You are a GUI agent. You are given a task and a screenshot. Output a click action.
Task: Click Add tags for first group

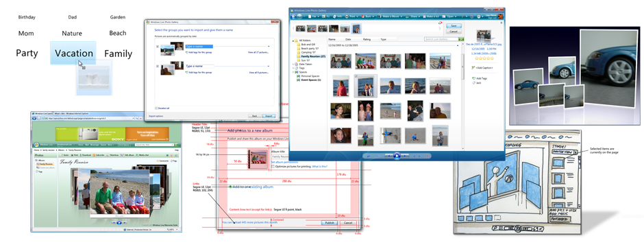pyautogui.click(x=199, y=53)
